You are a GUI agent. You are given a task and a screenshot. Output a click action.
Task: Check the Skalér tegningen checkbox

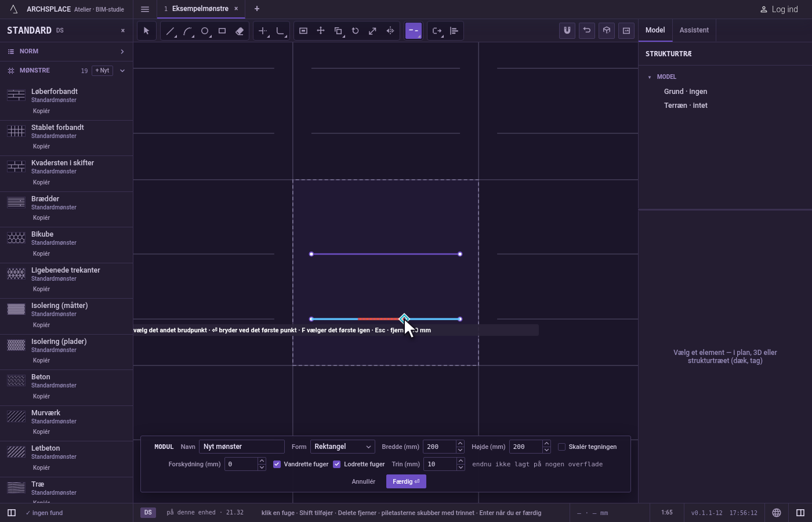(561, 447)
